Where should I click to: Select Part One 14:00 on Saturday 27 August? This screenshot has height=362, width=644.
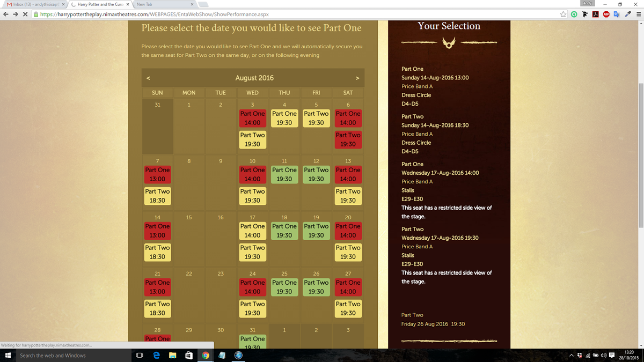348,287
